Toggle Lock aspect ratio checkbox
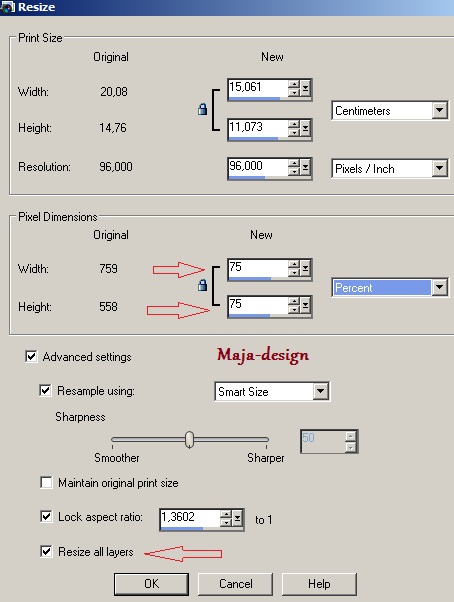 46,516
